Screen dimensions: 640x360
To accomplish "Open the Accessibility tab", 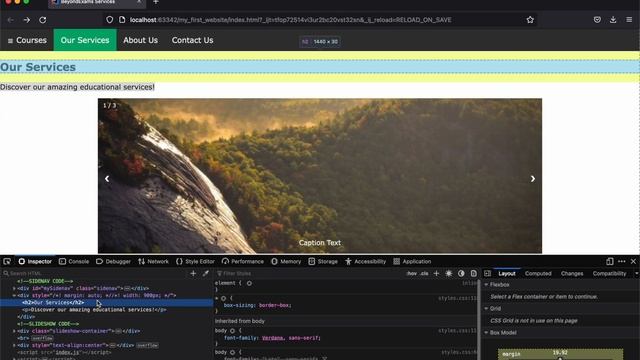I will pos(365,262).
